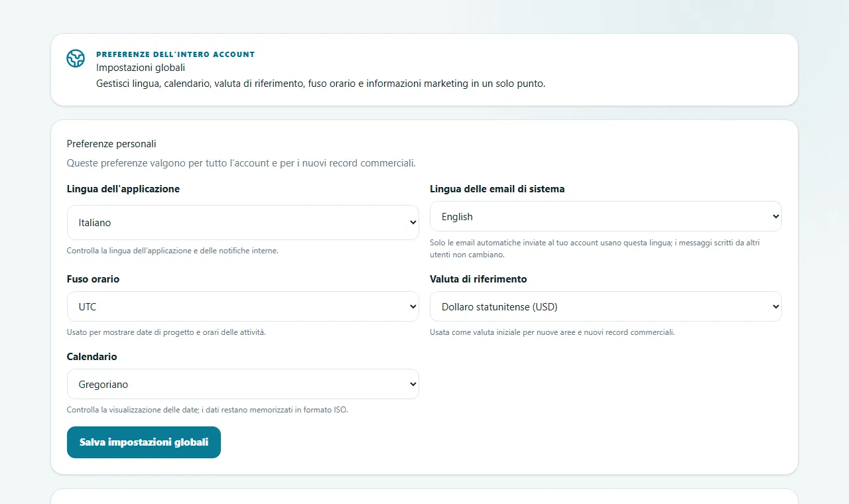Image resolution: width=849 pixels, height=504 pixels.
Task: Click the Calendario field label
Action: point(92,357)
